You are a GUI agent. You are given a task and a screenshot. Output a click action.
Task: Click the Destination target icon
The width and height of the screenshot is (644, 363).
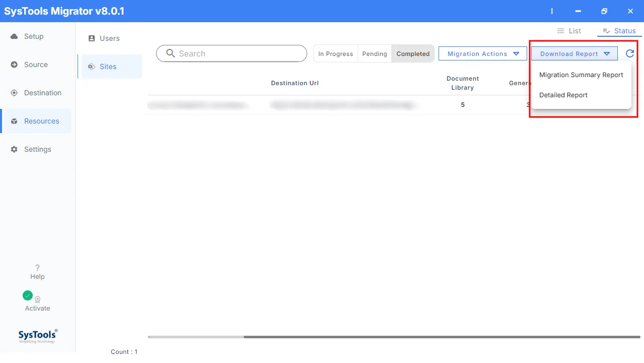pos(14,93)
